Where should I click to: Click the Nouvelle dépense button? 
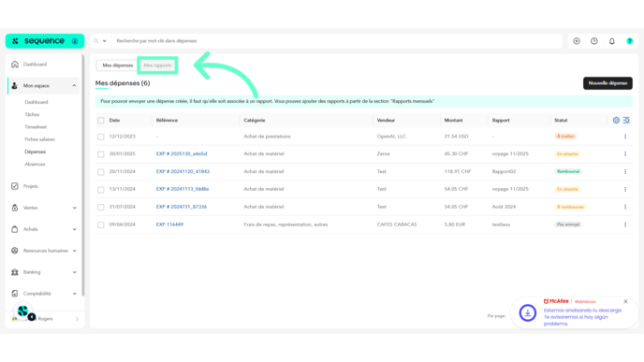[607, 83]
